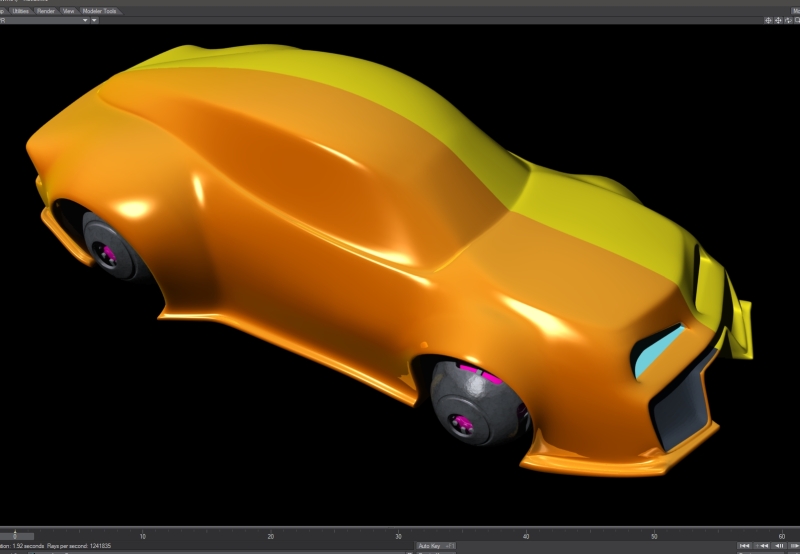
Task: Open the Modeler Tools tab
Action: coord(99,10)
